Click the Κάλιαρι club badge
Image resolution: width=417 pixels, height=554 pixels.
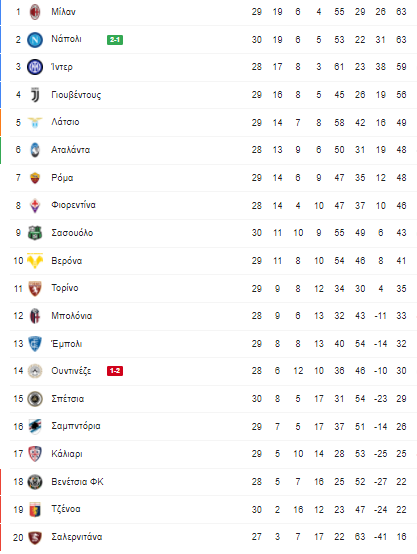(35, 454)
